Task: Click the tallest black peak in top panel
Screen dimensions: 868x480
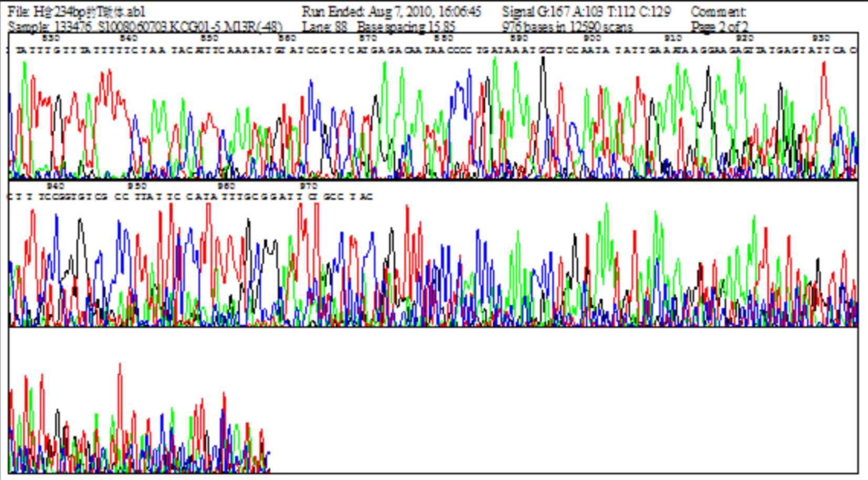Action: click(543, 59)
